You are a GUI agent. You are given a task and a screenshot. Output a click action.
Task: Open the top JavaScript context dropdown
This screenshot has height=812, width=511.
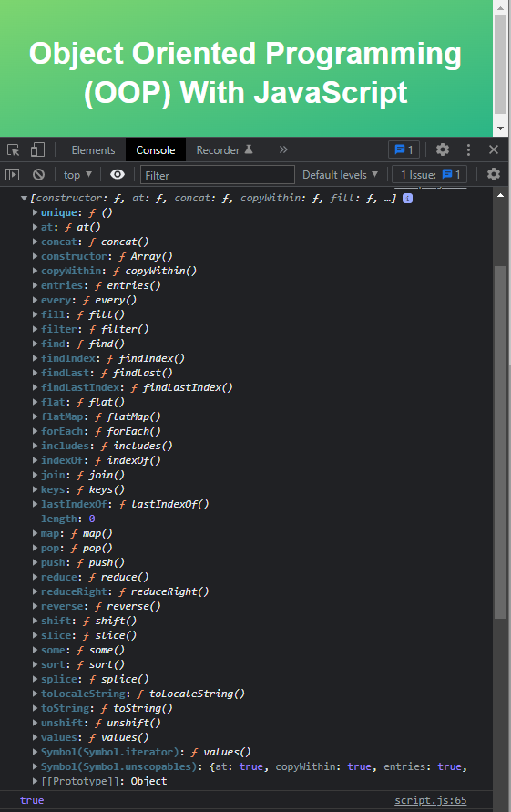point(77,175)
